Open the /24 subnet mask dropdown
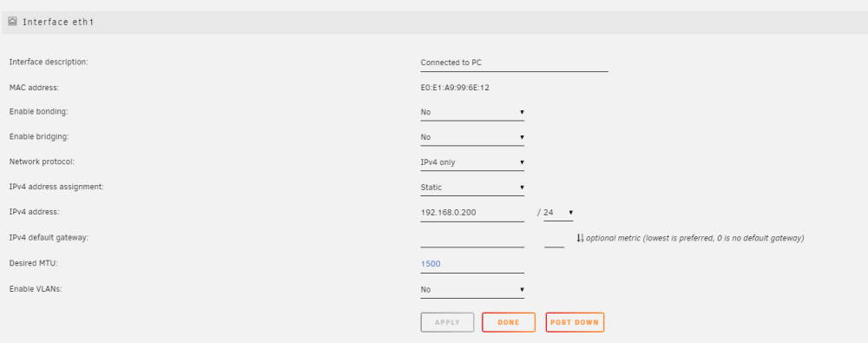Screen dimensions: 868x343 pyautogui.click(x=558, y=213)
